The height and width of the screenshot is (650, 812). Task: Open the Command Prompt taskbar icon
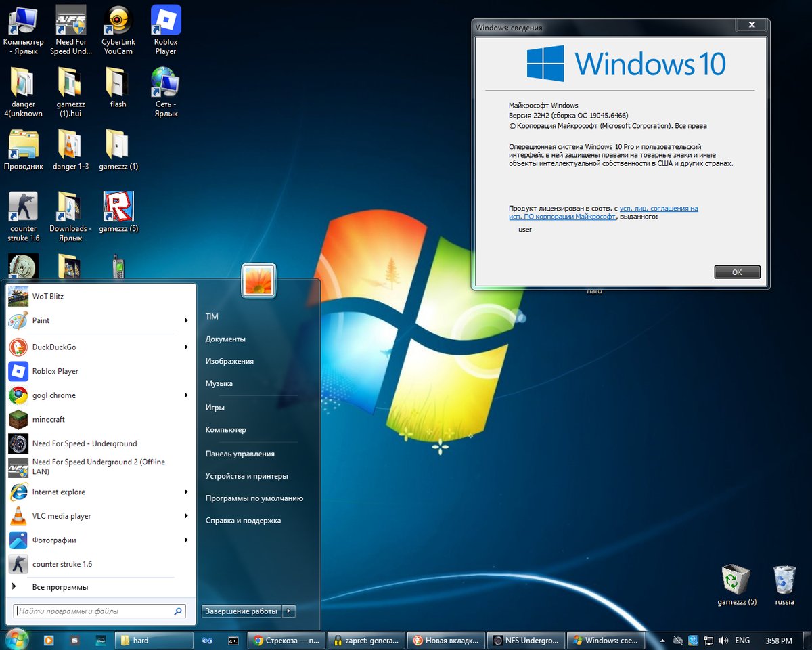[x=233, y=640]
